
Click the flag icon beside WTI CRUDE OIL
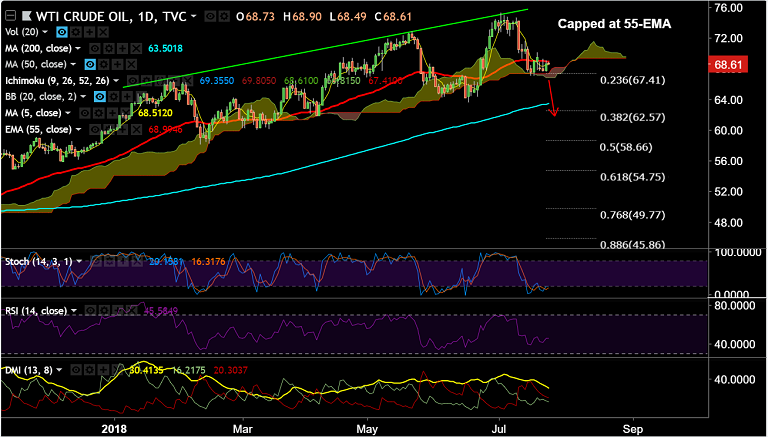click(26, 16)
